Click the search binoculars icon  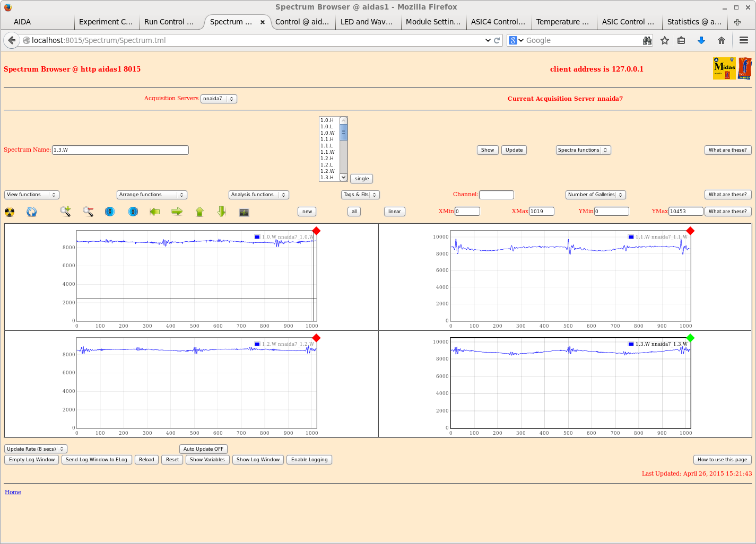647,40
